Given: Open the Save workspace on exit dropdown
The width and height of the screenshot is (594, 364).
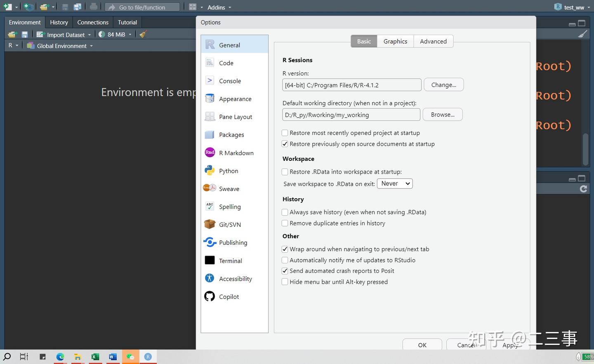Looking at the screenshot, I should [395, 184].
